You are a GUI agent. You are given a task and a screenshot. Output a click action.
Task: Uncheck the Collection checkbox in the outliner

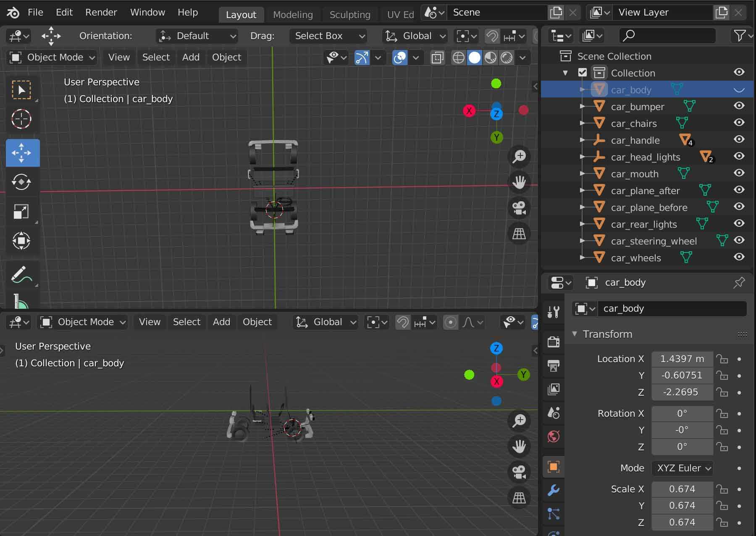pyautogui.click(x=582, y=73)
